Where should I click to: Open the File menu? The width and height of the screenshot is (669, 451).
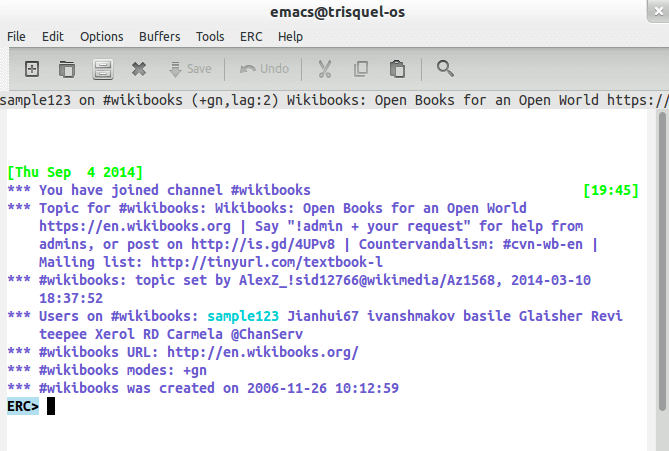tap(17, 36)
